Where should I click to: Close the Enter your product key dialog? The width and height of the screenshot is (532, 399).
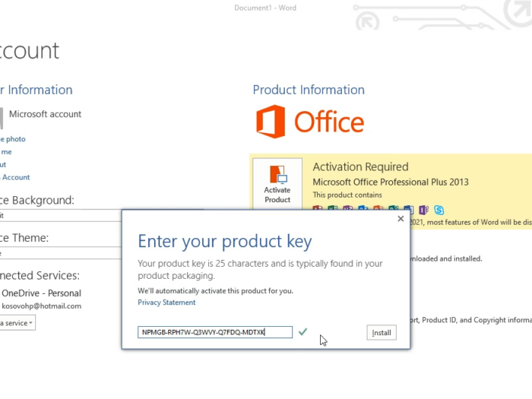tap(401, 219)
